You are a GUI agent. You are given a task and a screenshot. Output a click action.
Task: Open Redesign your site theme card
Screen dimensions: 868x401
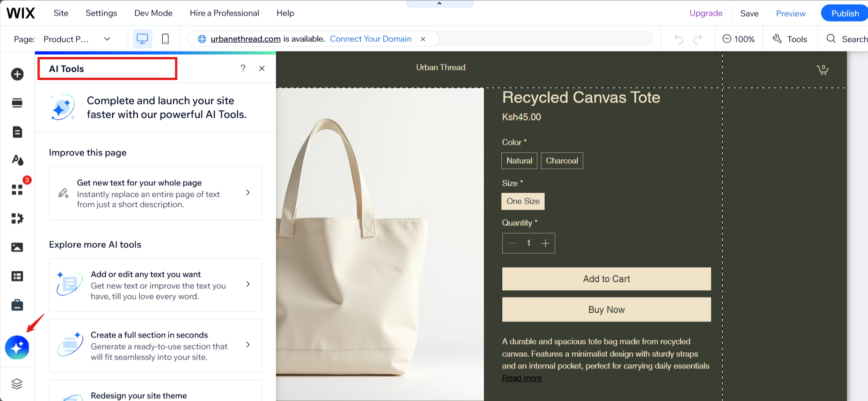click(155, 390)
